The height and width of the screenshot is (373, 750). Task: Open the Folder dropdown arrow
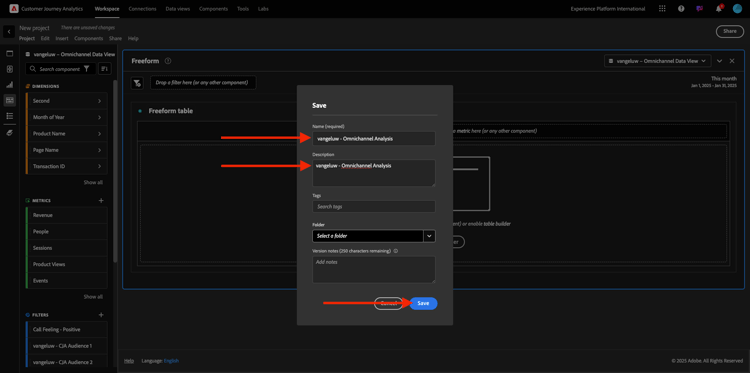pos(429,236)
